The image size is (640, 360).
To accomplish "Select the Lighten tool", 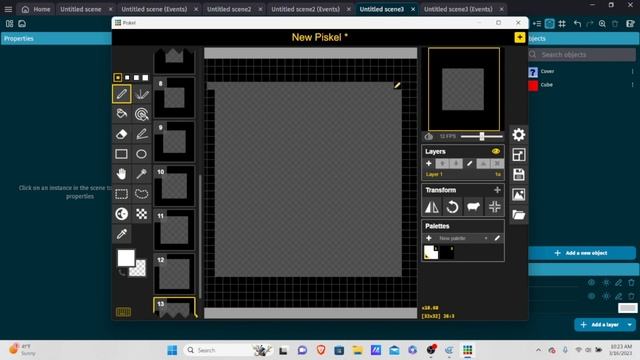I will [122, 214].
